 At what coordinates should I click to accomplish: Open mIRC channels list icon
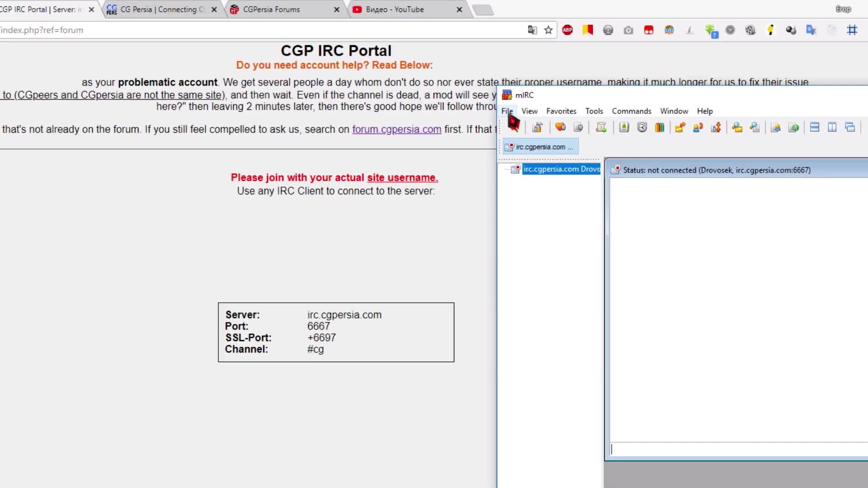pyautogui.click(x=578, y=127)
